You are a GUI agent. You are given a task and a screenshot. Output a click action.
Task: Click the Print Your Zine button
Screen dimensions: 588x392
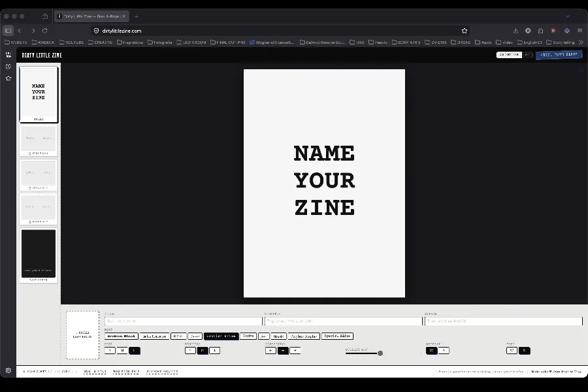pos(559,55)
